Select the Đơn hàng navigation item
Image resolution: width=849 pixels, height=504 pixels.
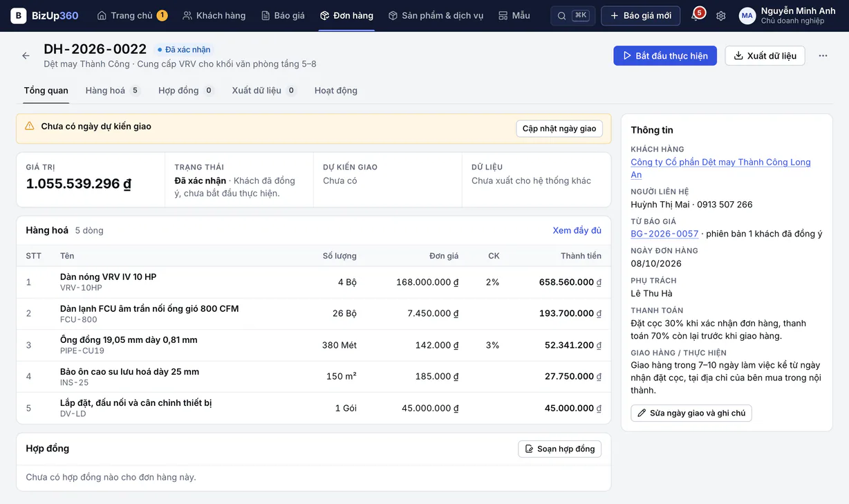pyautogui.click(x=346, y=15)
